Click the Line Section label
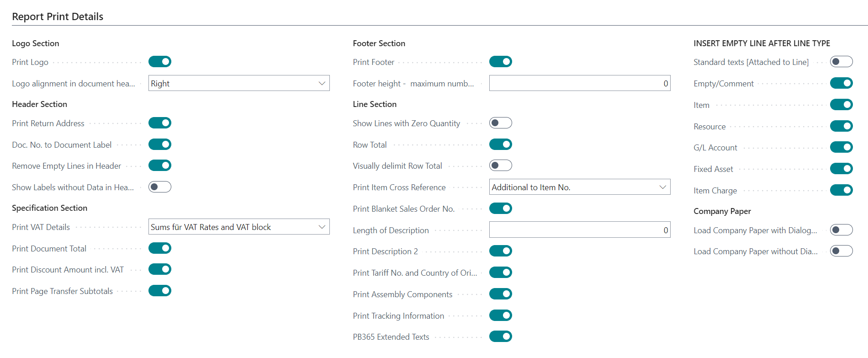This screenshot has height=358, width=868. pyautogui.click(x=375, y=104)
